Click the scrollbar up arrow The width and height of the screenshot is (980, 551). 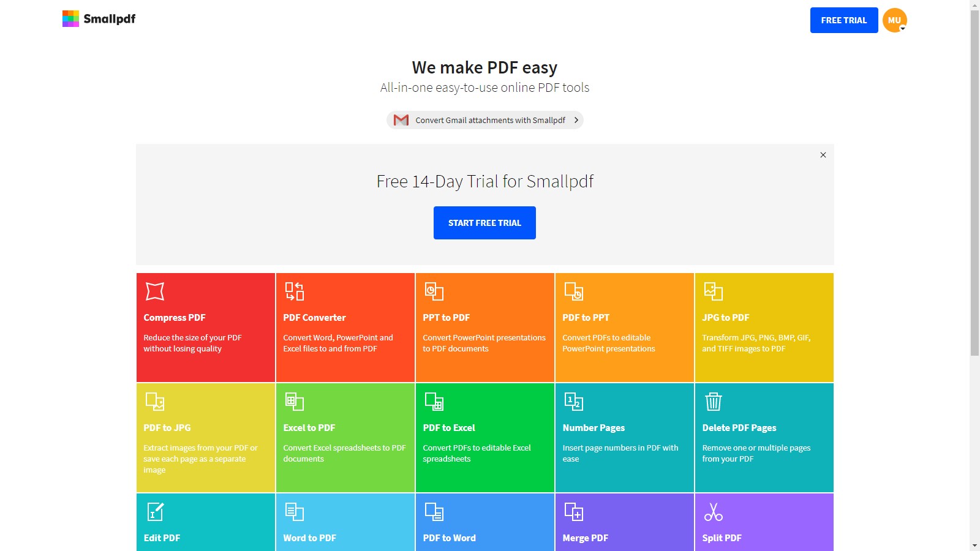[x=974, y=4]
